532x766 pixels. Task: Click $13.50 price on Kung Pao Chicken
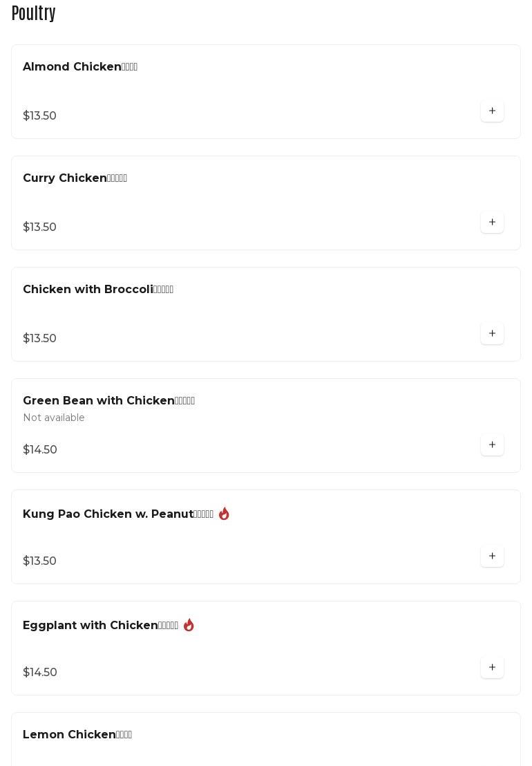click(x=39, y=561)
